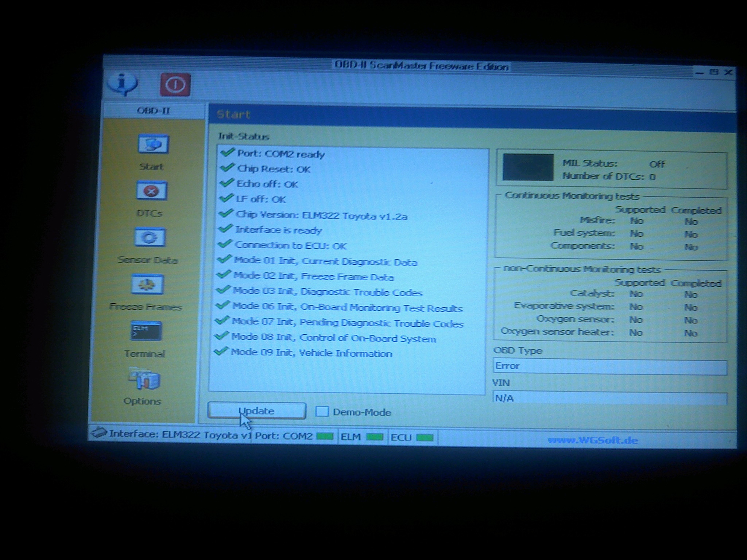Open the blue info icon
747x560 pixels.
coord(123,83)
